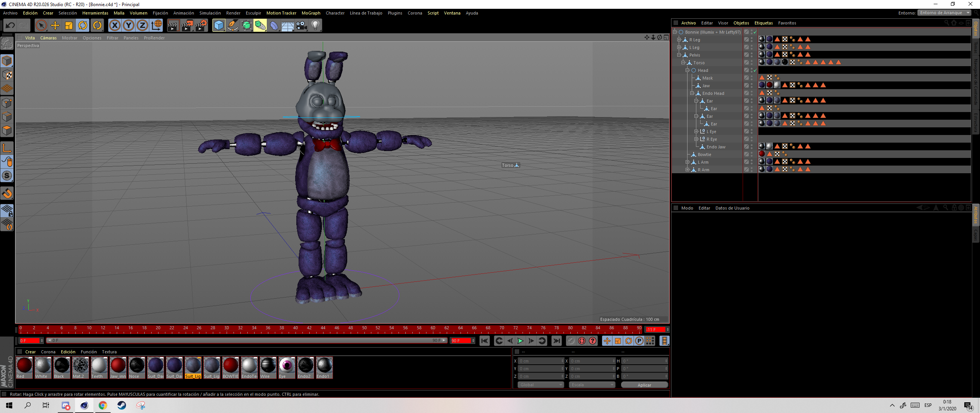The image size is (980, 413).
Task: Open Chrome from the Windows taskbar
Action: coord(103,405)
